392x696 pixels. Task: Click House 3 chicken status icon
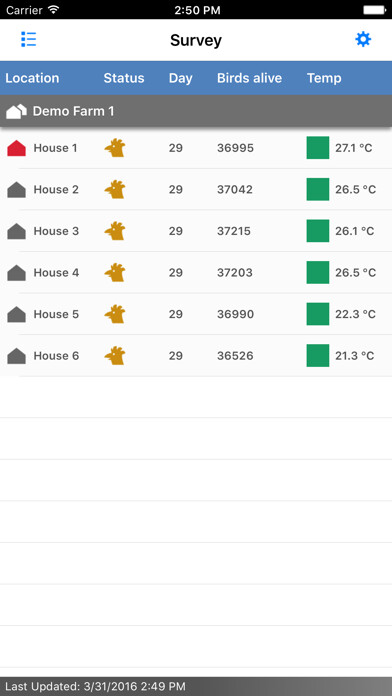click(x=115, y=231)
